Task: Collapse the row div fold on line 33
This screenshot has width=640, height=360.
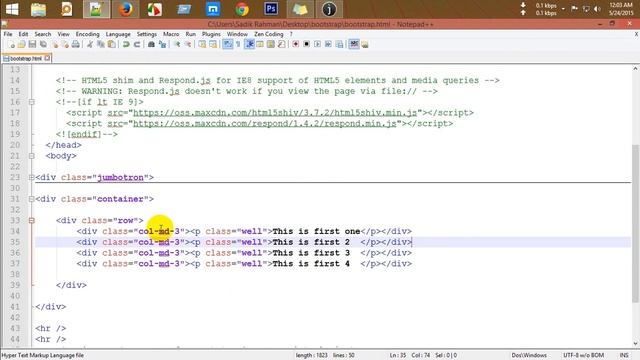Action: [31, 221]
